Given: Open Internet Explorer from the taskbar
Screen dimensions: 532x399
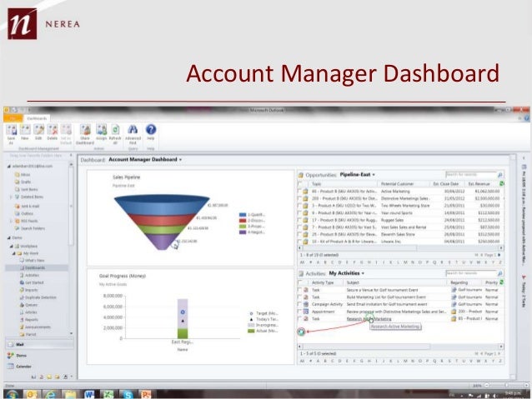Looking at the screenshot, I should 51,394.
